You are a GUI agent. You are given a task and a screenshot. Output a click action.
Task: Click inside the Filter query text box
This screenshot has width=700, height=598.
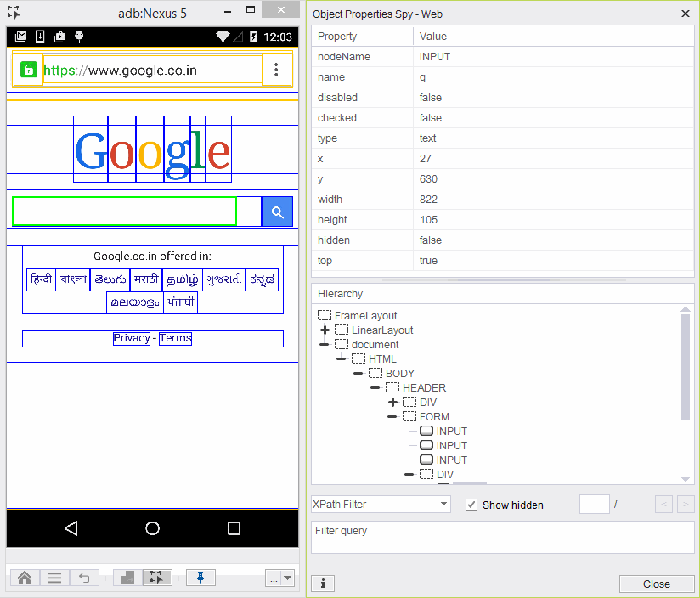point(503,537)
